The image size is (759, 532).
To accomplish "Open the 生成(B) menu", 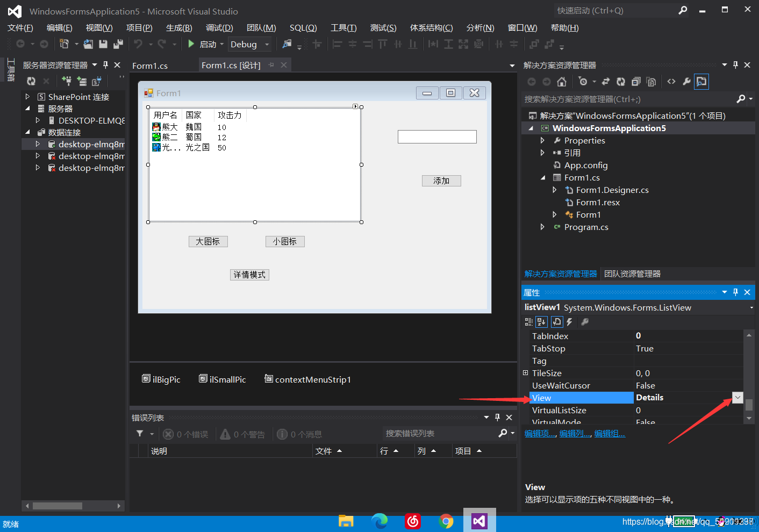I will [179, 27].
